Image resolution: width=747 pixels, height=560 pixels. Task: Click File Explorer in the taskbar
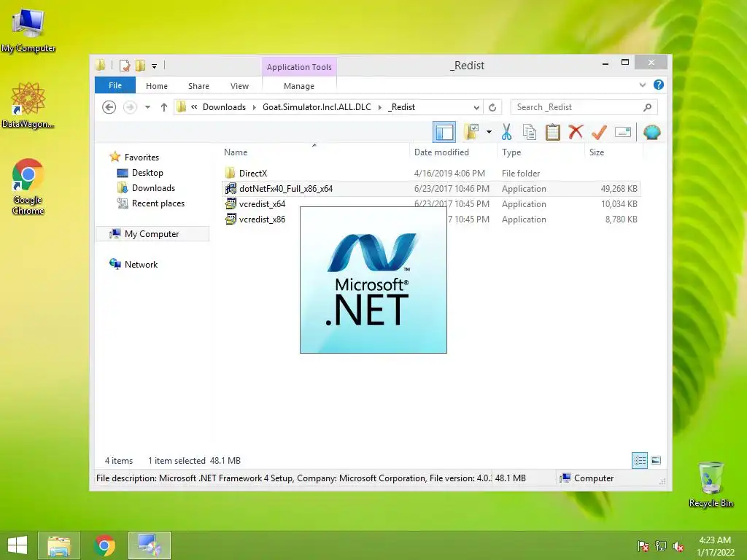(58, 545)
